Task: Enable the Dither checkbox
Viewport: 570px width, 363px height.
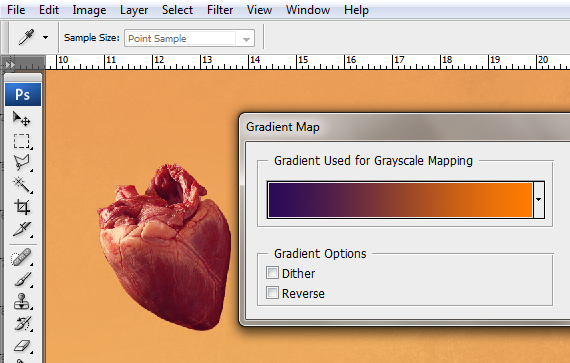Action: coord(272,273)
